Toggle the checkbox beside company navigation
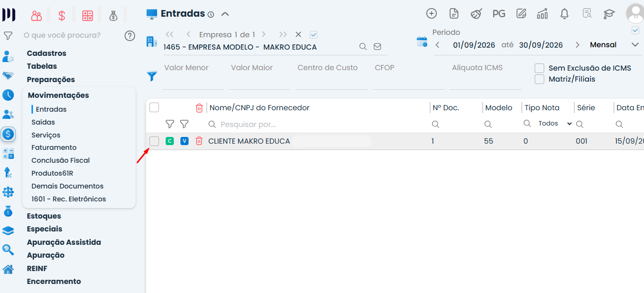Screen dimensions: 644x293 (314, 34)
